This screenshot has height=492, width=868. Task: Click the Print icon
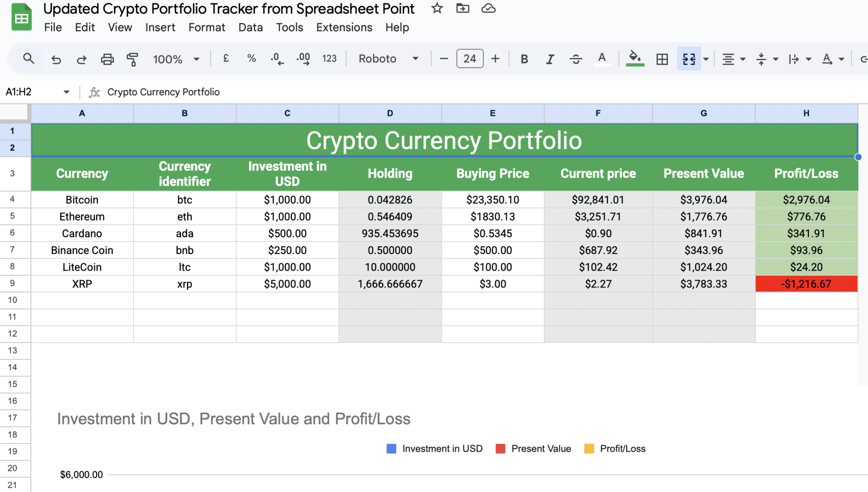[107, 58]
